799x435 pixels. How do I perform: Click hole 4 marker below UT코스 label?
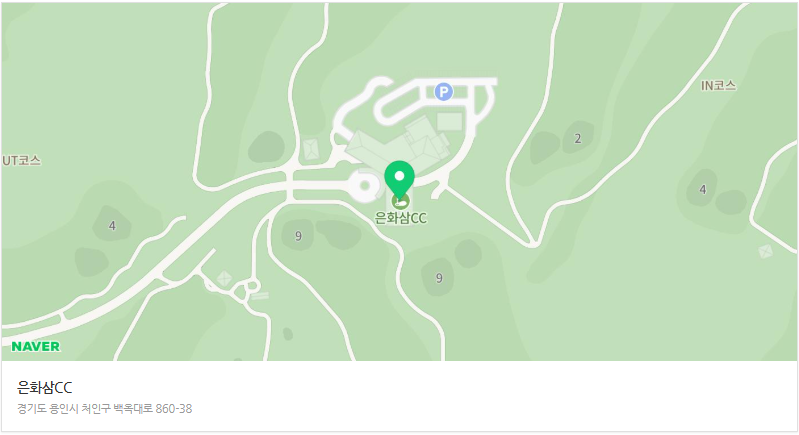click(x=112, y=226)
